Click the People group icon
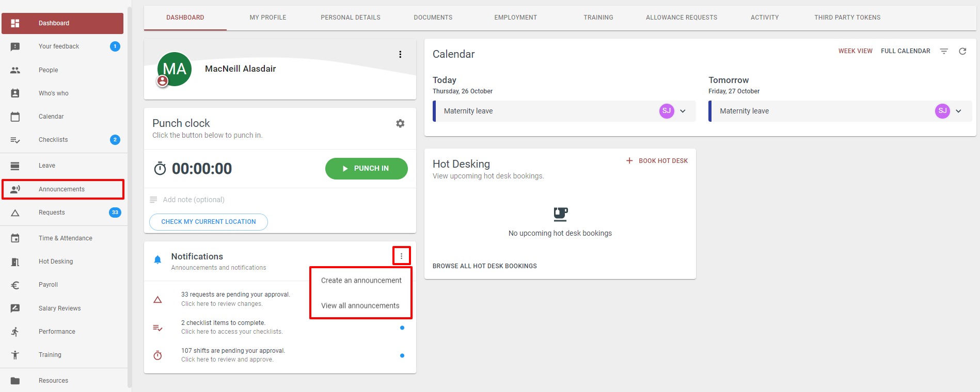 coord(15,70)
